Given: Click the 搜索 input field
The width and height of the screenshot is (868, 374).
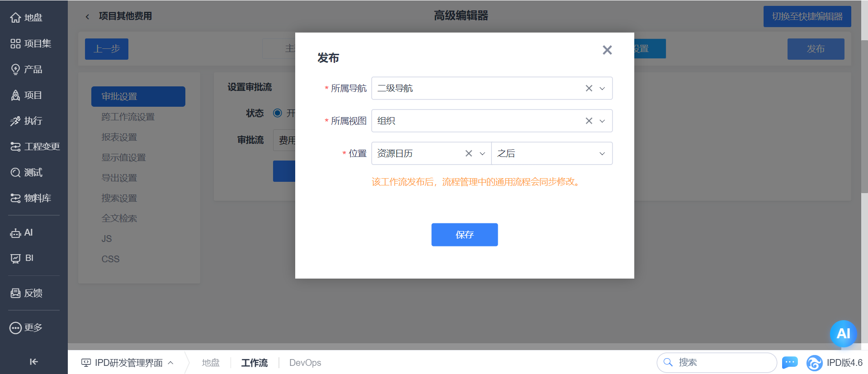Looking at the screenshot, I should click(717, 362).
